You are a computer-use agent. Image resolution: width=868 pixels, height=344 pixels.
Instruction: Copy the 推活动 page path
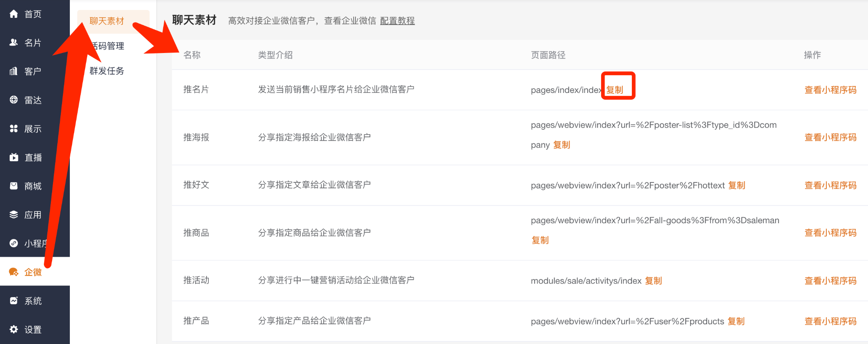coord(653,281)
